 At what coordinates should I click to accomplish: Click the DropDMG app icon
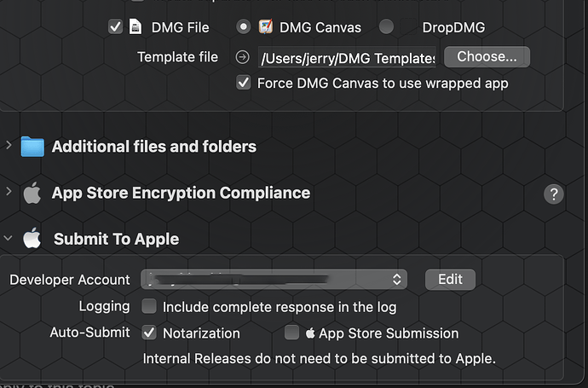pyautogui.click(x=408, y=27)
